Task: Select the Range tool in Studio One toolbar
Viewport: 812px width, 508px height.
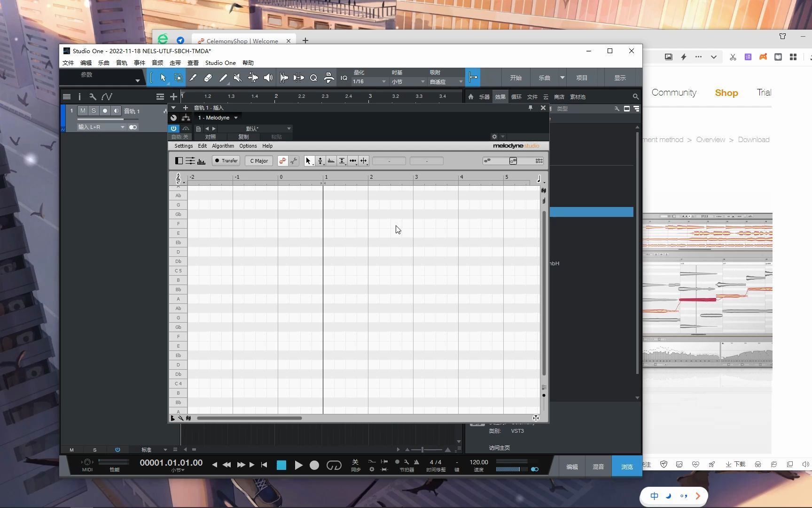Action: point(178,78)
